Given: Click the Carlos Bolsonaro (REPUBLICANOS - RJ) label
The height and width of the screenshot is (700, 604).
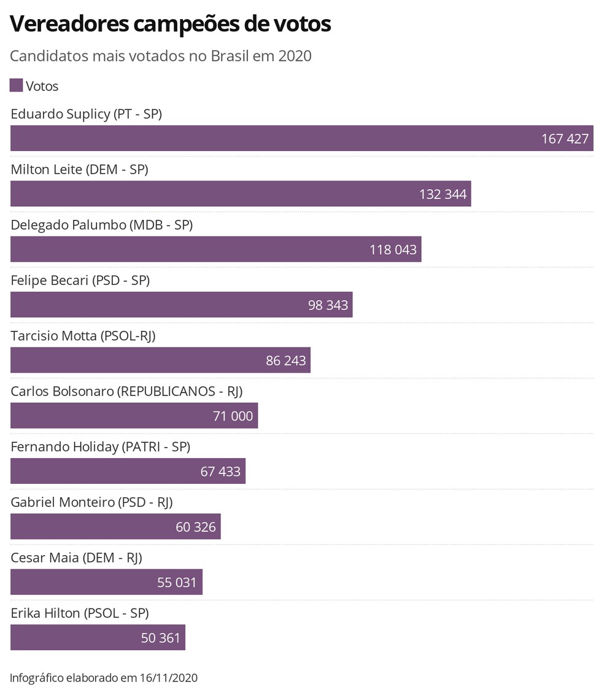Looking at the screenshot, I should [131, 391].
